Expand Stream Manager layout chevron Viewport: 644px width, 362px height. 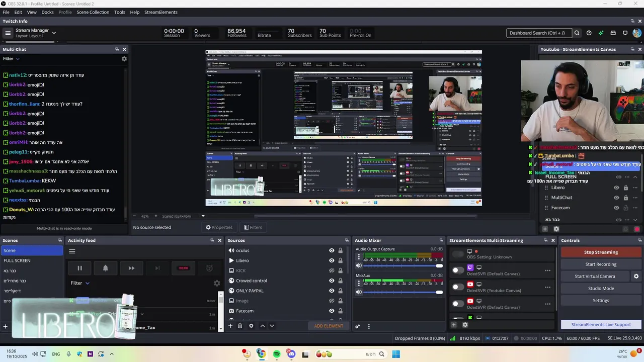(x=54, y=33)
